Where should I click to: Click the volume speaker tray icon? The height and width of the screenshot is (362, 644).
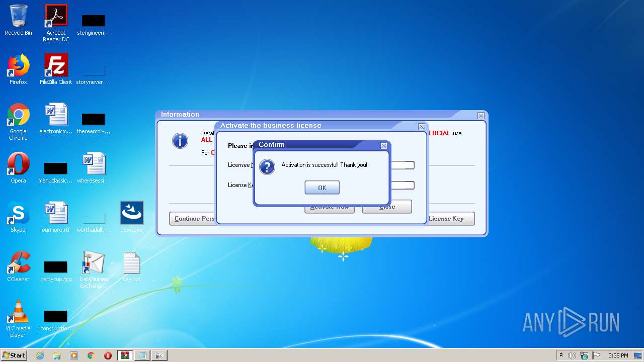[572, 355]
